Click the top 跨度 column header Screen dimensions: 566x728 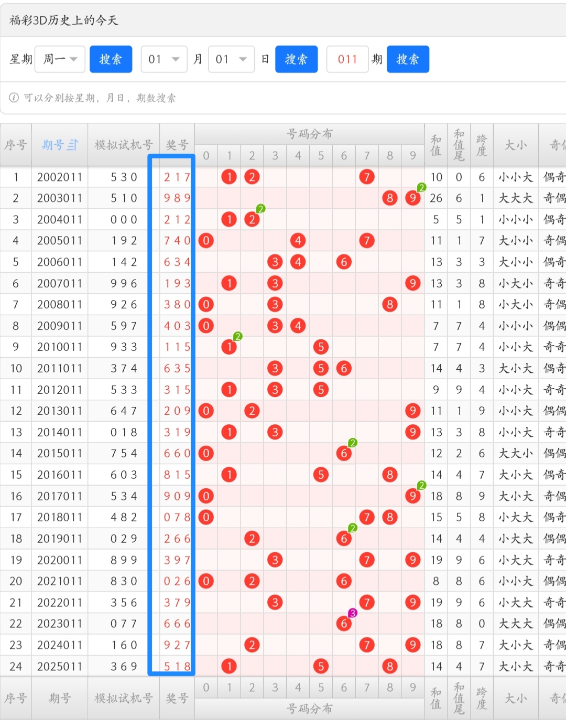pos(482,145)
